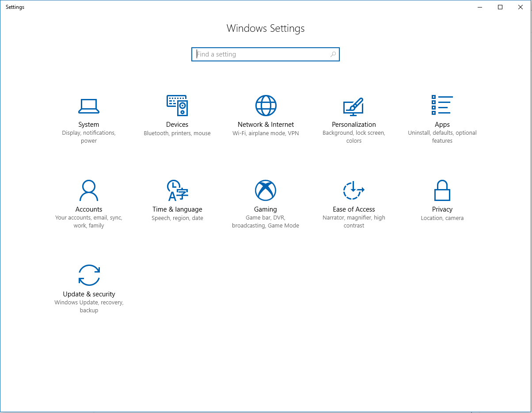This screenshot has width=532, height=413.
Task: Click 'Wi-Fi, airplane mode, VPN' description text
Action: click(266, 133)
